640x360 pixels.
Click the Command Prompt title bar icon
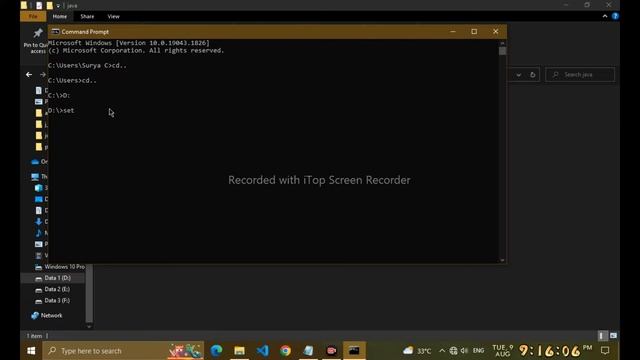click(55, 31)
